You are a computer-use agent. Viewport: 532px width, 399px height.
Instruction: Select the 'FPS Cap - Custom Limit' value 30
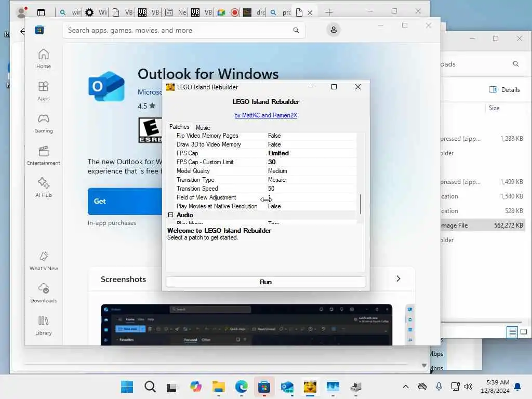[272, 162]
